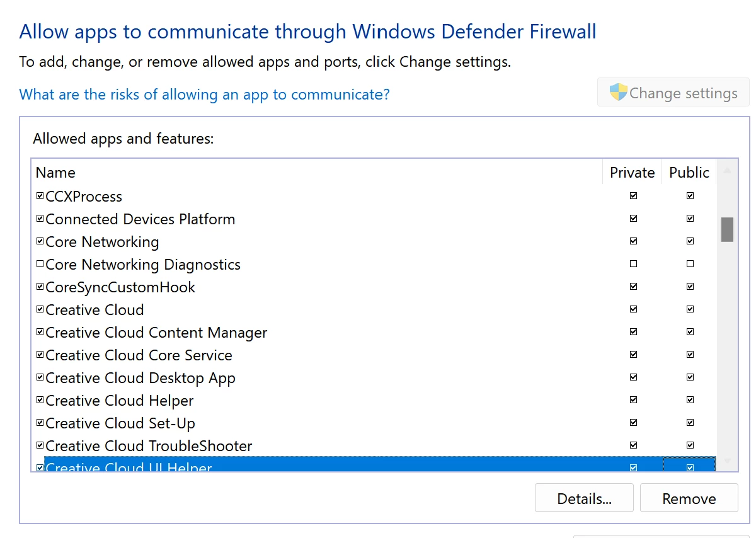
Task: Toggle the CoreSyncCustomHook name checkbox
Action: (40, 287)
